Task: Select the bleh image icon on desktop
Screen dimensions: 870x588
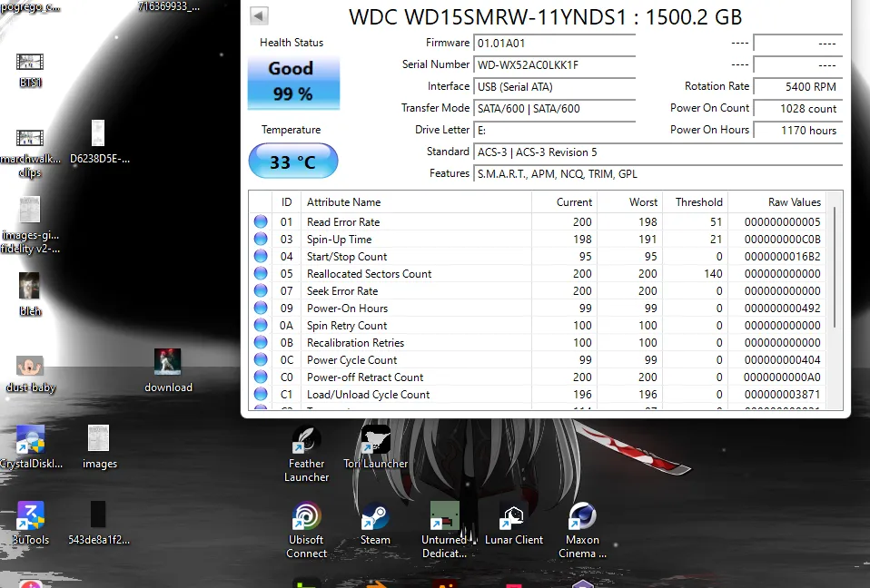Action: pos(30,294)
